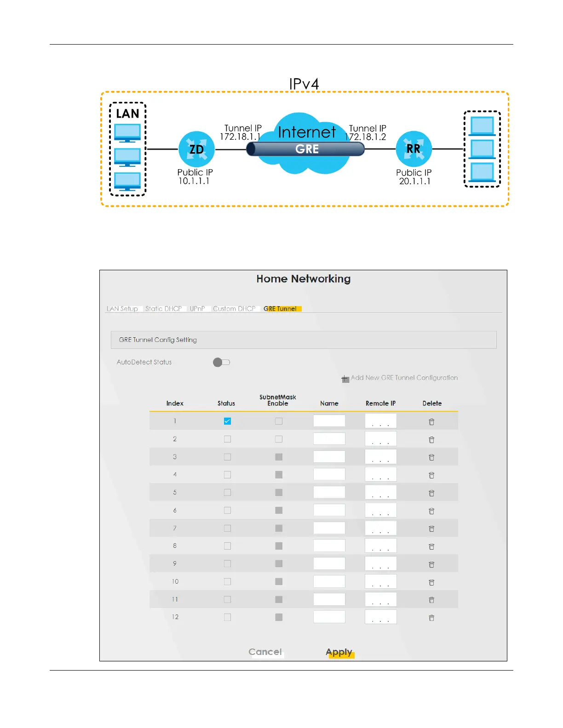Delete GRE tunnel entry in row 11
Viewport: 563px width, 728px height.
pyautogui.click(x=431, y=600)
